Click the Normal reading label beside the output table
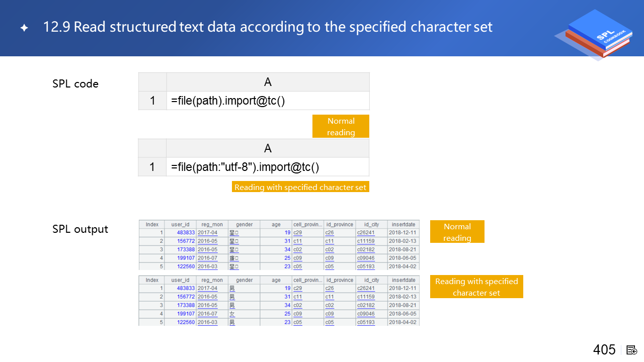The image size is (644, 362). point(457,232)
